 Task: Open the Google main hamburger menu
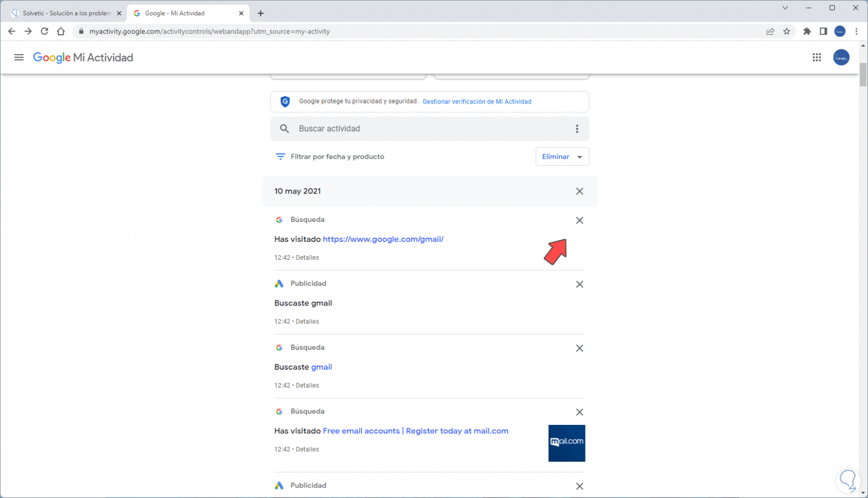[19, 57]
